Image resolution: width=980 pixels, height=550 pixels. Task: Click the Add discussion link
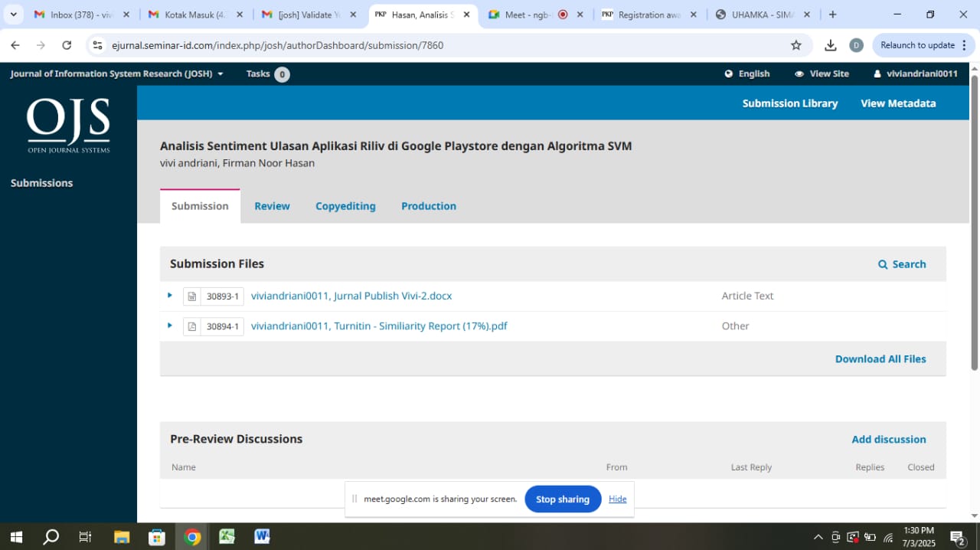[x=888, y=439]
